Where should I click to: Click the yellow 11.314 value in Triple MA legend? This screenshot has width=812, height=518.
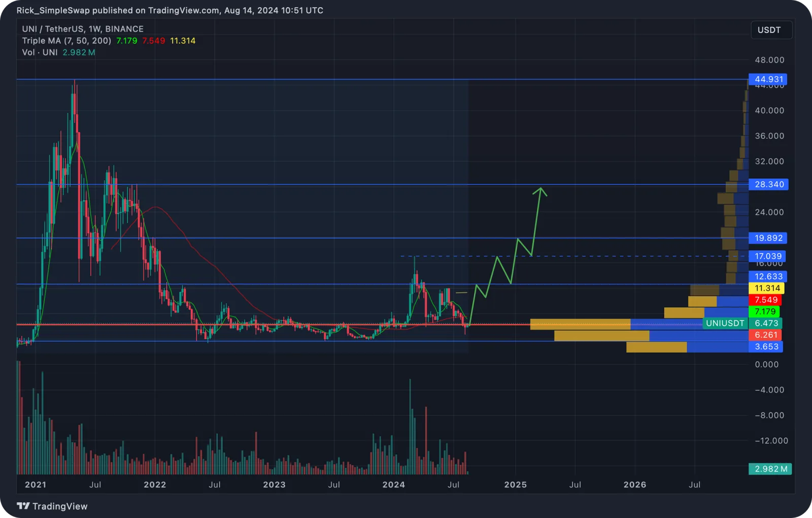(x=183, y=41)
